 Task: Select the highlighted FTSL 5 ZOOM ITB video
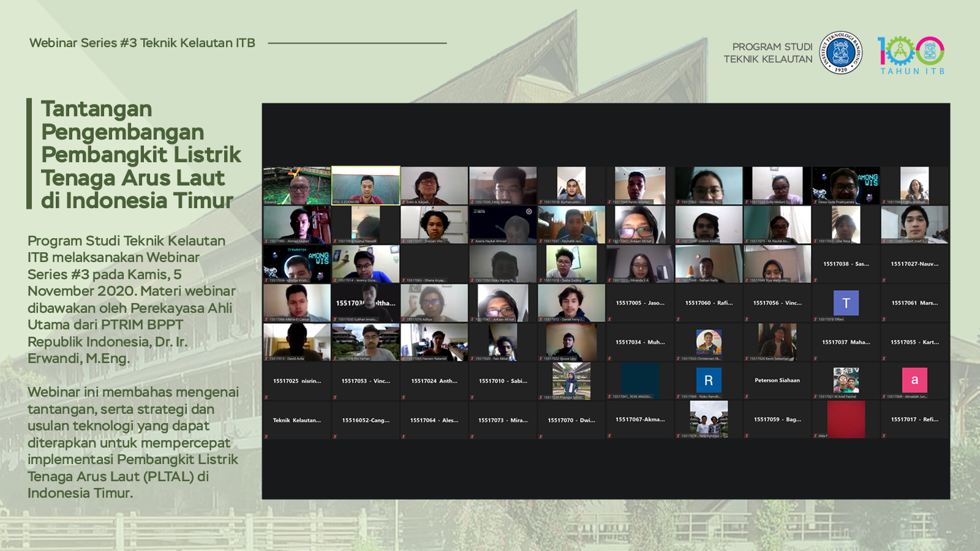pos(366,185)
